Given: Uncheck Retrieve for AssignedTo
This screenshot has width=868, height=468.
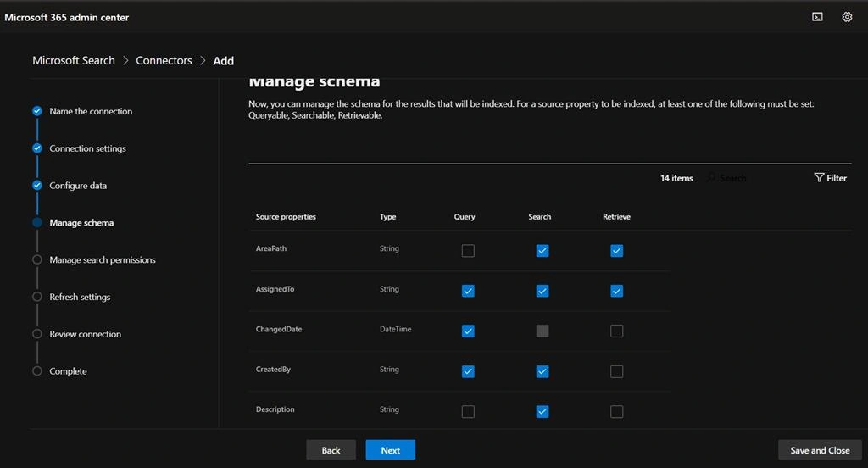Looking at the screenshot, I should pyautogui.click(x=617, y=291).
